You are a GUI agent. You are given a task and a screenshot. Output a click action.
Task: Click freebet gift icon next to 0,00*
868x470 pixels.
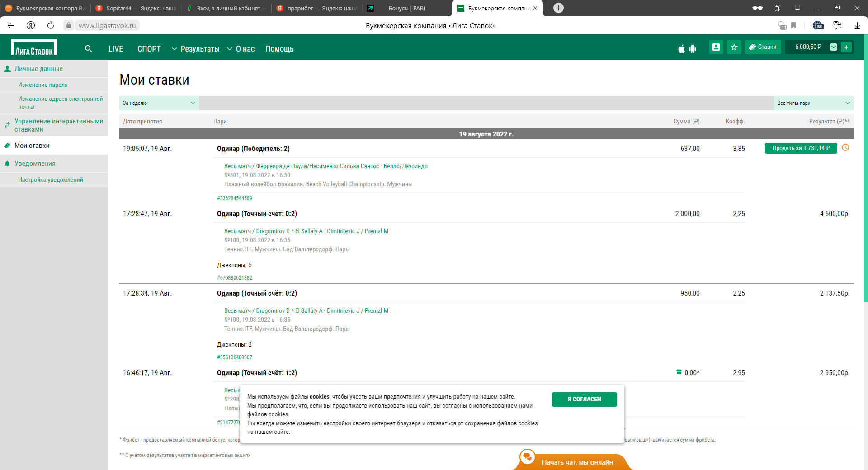pyautogui.click(x=679, y=372)
